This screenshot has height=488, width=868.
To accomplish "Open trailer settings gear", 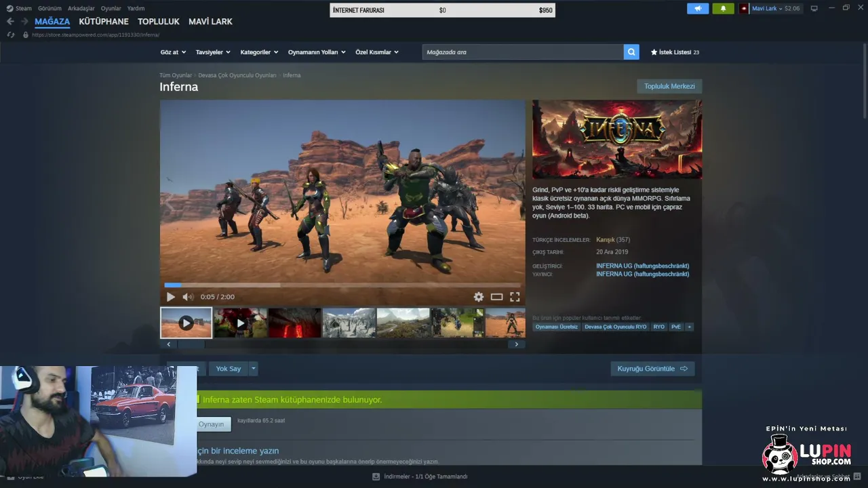I will click(x=479, y=297).
